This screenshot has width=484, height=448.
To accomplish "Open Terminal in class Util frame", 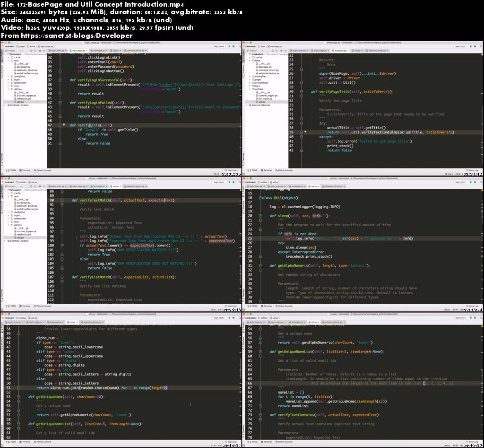I will pos(267,306).
